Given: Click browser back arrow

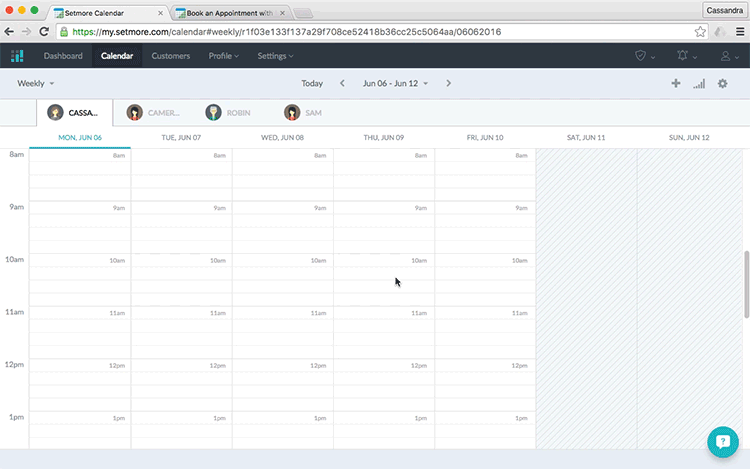Looking at the screenshot, I should coord(9,32).
